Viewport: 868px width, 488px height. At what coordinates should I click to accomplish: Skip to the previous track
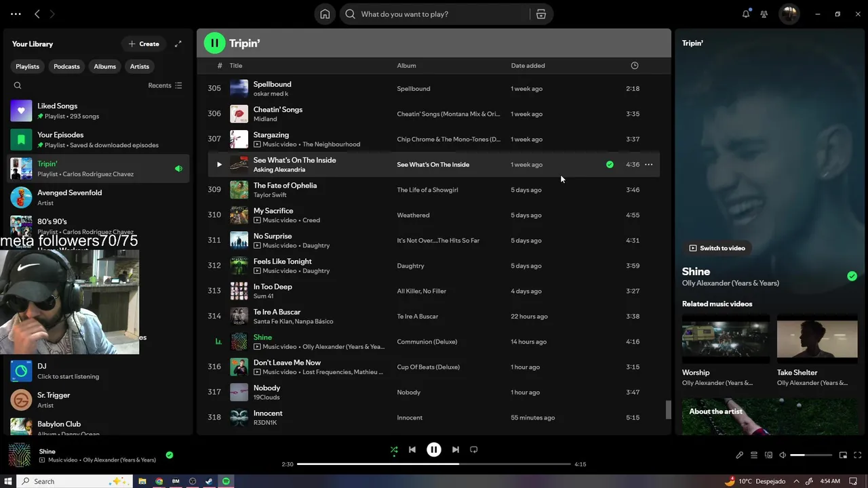(412, 449)
